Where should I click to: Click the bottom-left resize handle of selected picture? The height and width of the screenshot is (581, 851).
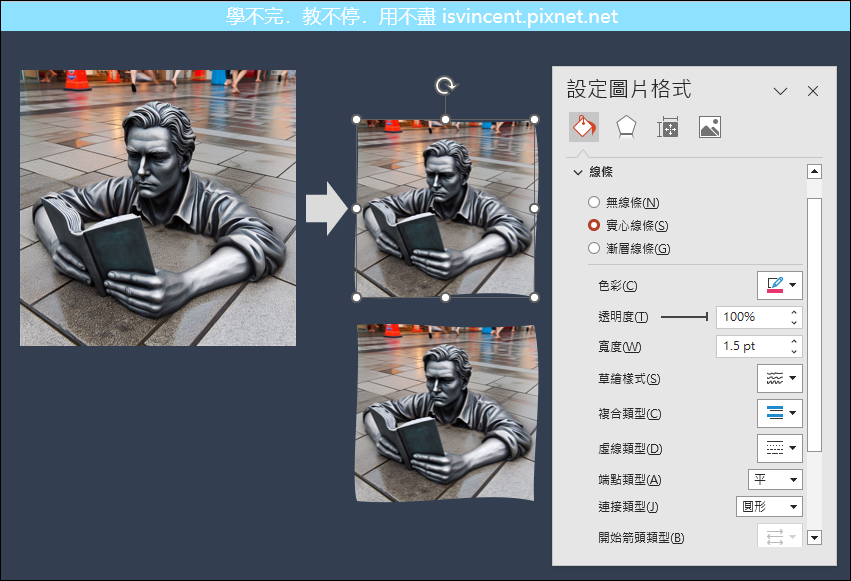[357, 297]
